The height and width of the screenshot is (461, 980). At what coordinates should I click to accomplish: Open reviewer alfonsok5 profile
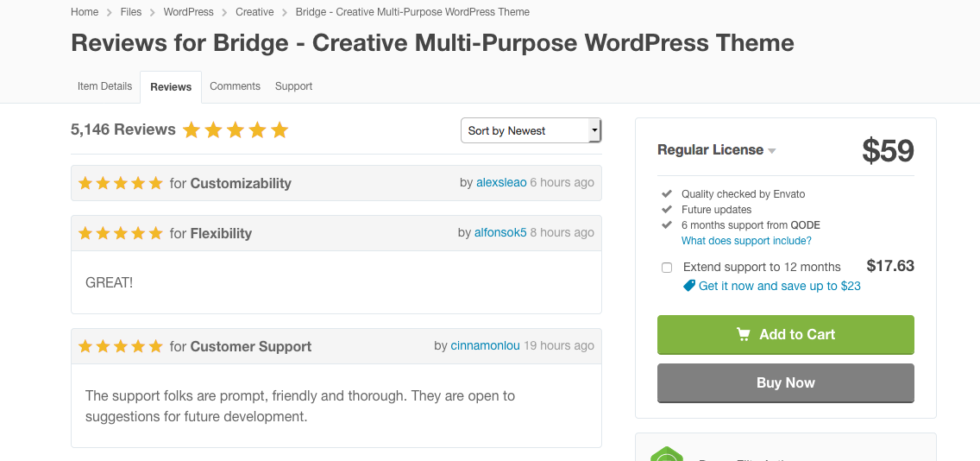[500, 233]
